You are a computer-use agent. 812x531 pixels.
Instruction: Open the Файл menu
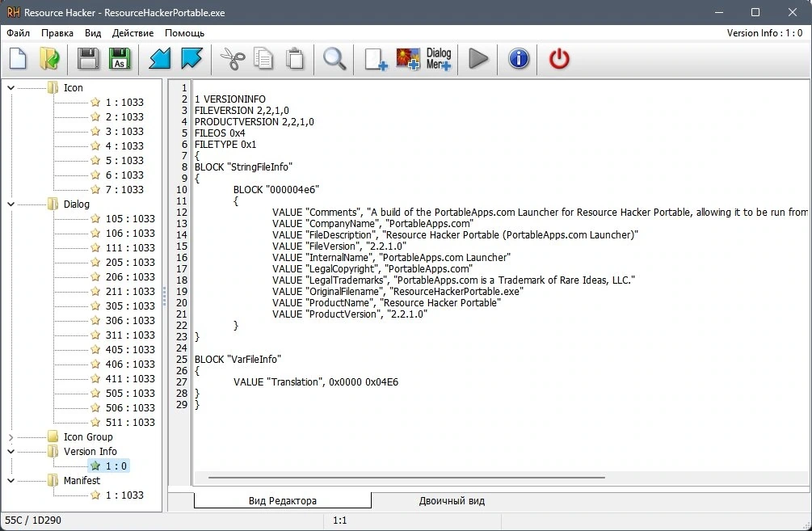point(18,33)
